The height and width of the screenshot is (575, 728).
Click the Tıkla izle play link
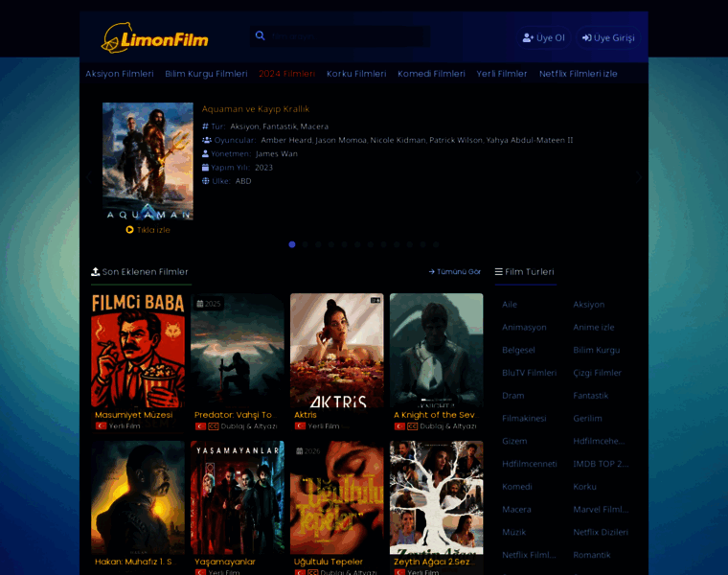point(148,230)
